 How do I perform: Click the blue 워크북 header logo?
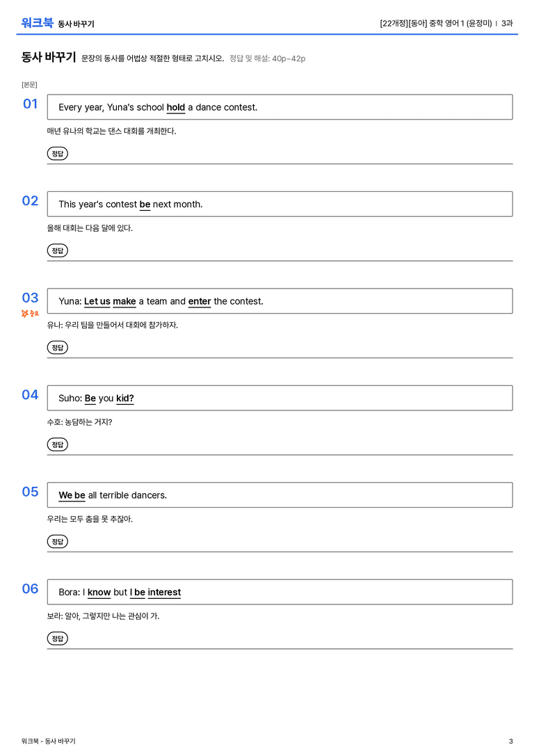[37, 23]
